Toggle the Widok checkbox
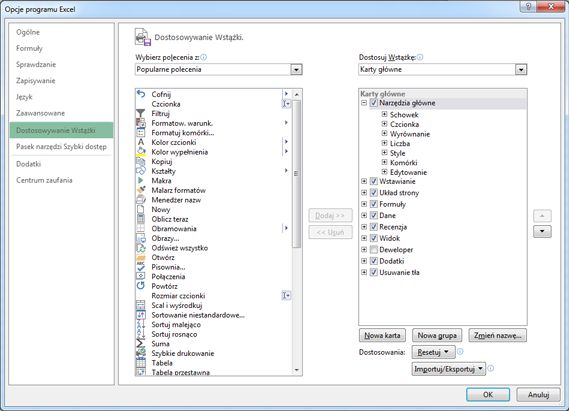 coord(374,238)
